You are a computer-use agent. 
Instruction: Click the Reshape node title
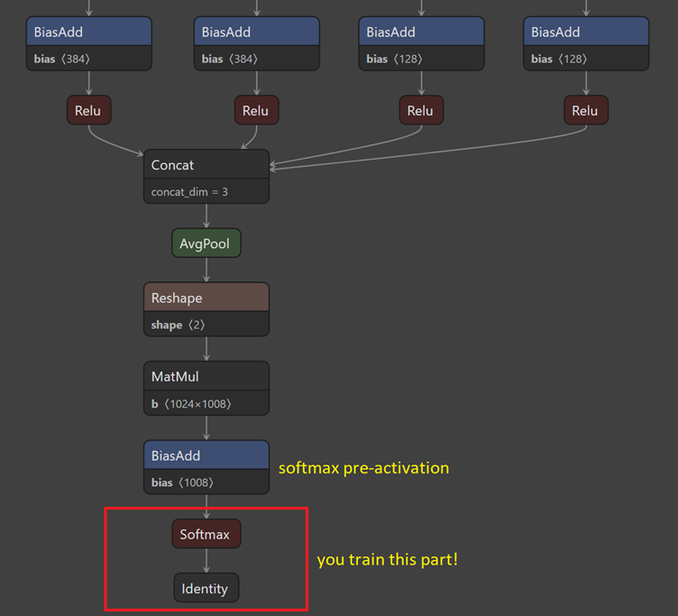pyautogui.click(x=206, y=298)
